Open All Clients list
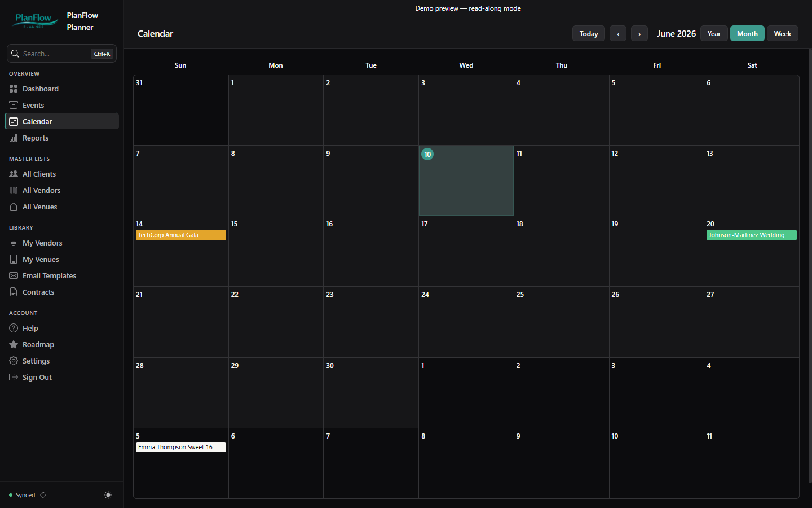This screenshot has height=508, width=812. coord(62,174)
